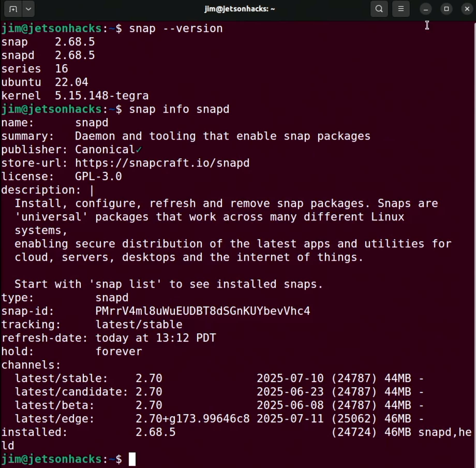Click the license value GPL-3.0
Viewport: 476px width, 468px height.
[x=98, y=177]
